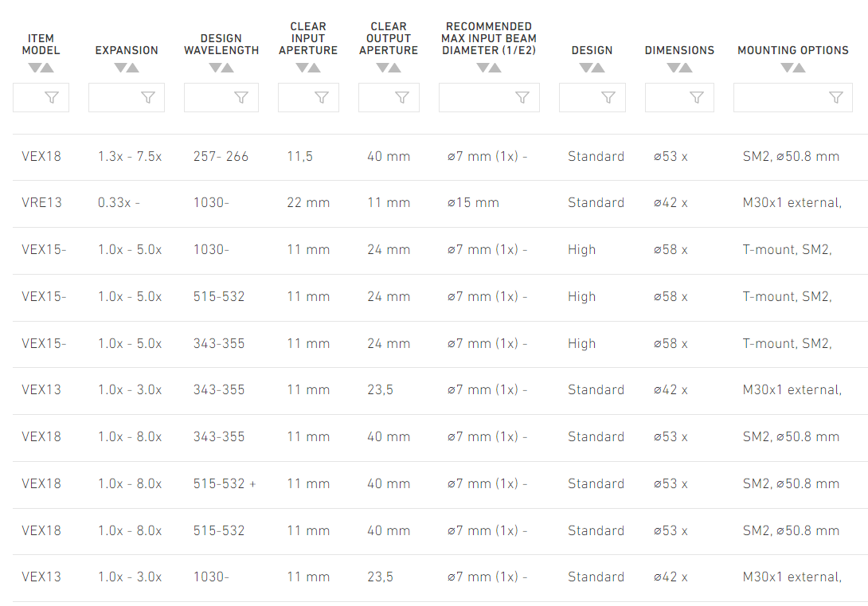Click Clear Input Aperture filter funnel
868x606 pixels.
(x=322, y=98)
